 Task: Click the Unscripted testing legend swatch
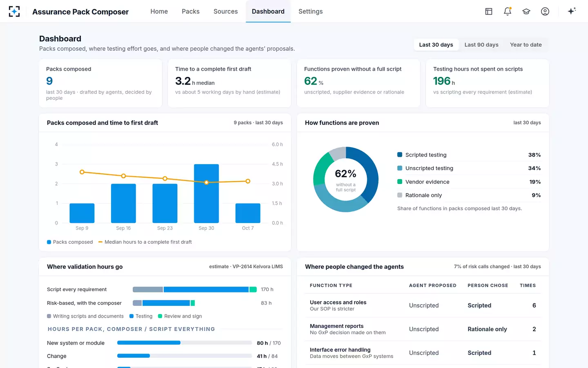click(x=400, y=168)
